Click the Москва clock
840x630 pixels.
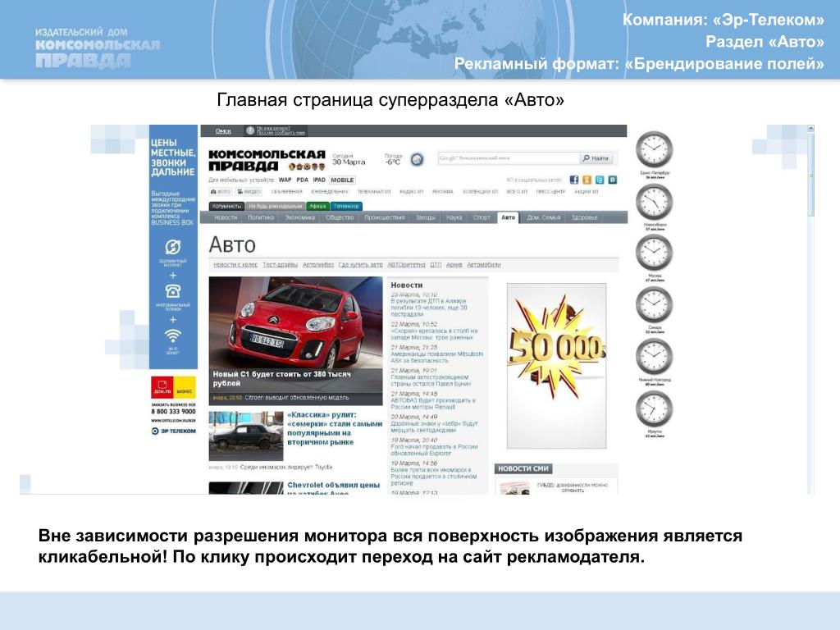pyautogui.click(x=654, y=253)
